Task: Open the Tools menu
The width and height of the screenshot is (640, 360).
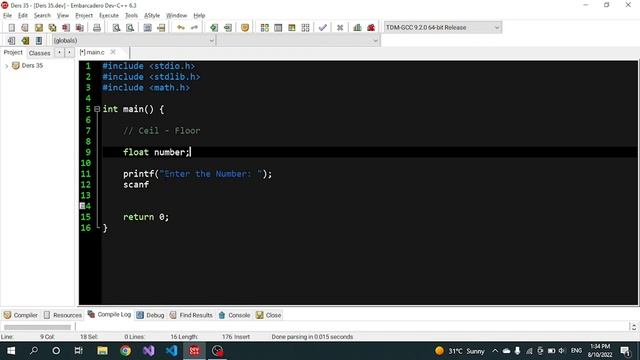Action: tap(131, 16)
